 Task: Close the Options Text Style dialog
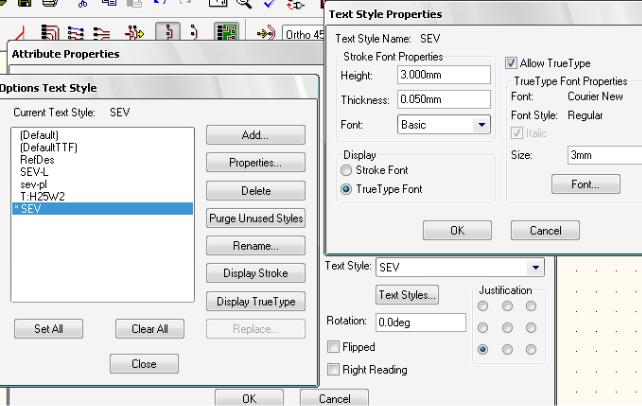tap(144, 363)
